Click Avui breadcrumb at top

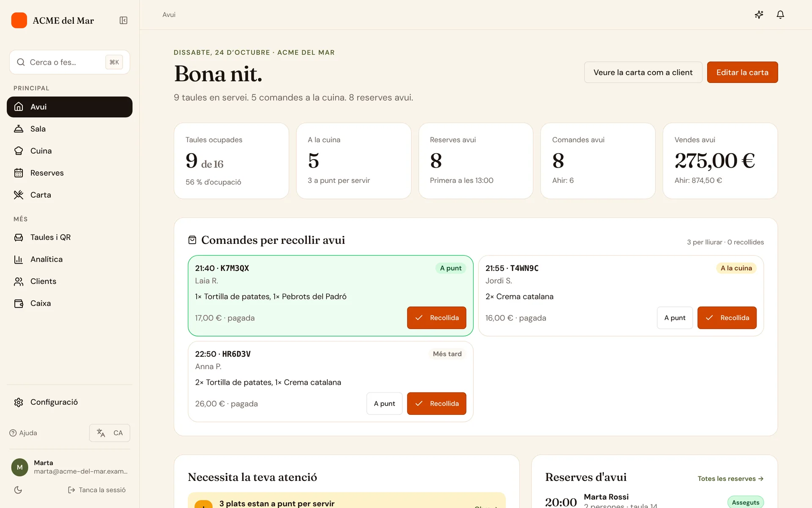(169, 14)
